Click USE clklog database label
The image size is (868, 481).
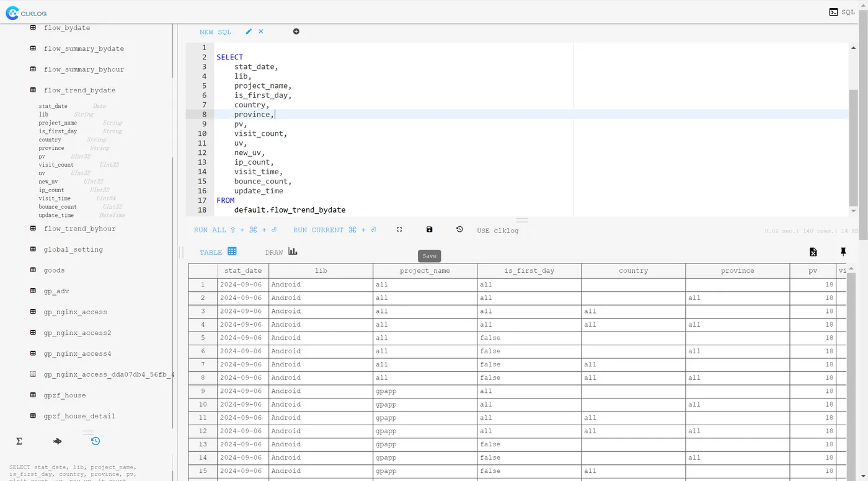498,231
